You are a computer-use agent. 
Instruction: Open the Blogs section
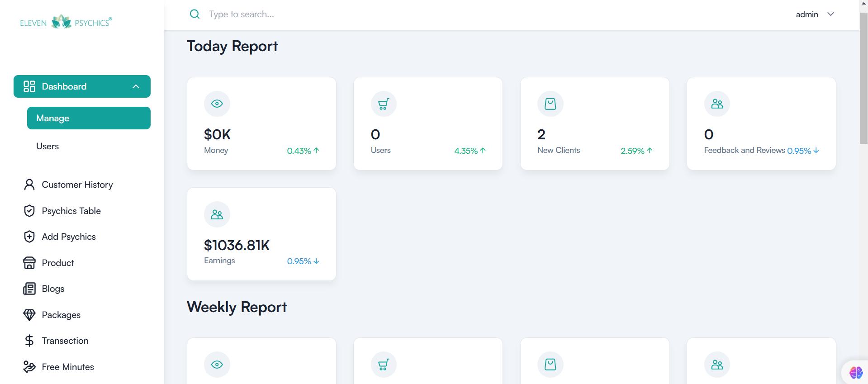click(x=53, y=289)
